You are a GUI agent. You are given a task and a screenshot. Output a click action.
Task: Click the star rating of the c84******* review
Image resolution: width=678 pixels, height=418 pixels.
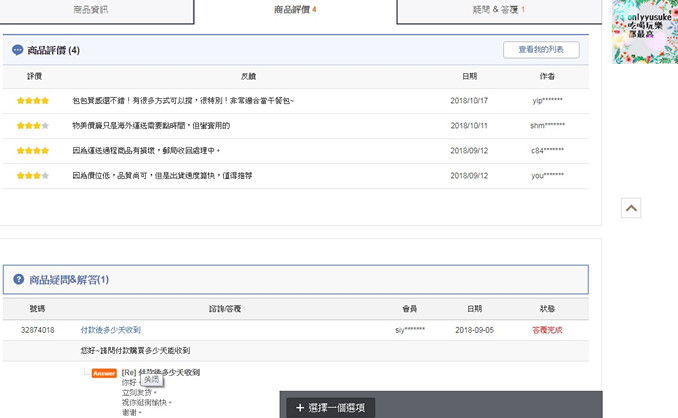click(33, 151)
